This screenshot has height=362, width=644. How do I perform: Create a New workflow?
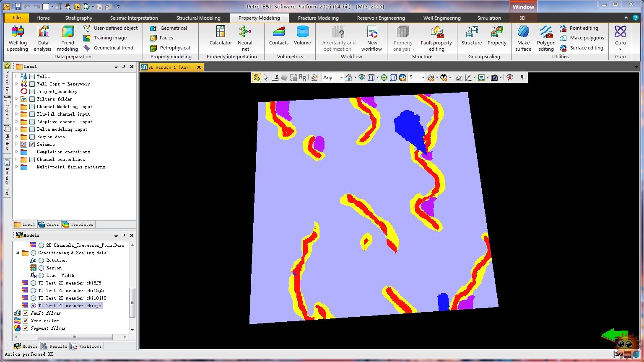tap(372, 39)
